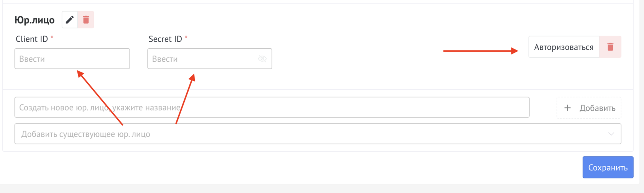Save changes with the Сохранить button
This screenshot has height=193, width=644.
(x=608, y=168)
